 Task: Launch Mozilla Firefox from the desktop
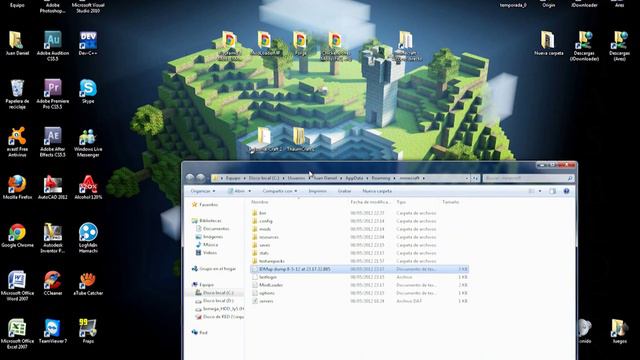pyautogui.click(x=17, y=187)
